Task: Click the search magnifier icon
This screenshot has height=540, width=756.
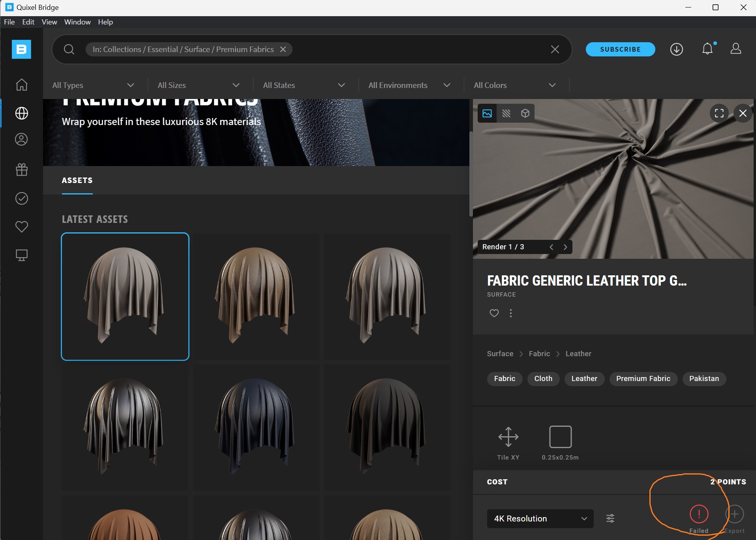Action: pyautogui.click(x=69, y=49)
